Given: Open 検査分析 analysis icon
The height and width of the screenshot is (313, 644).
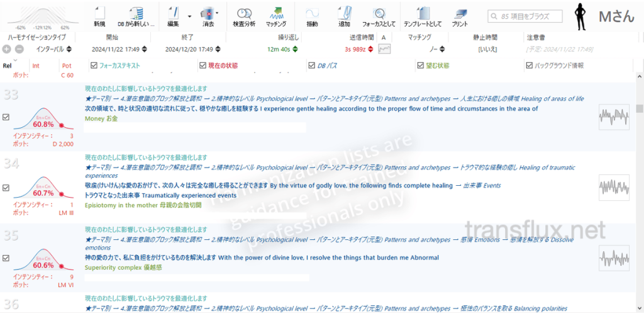Looking at the screenshot, I should click(244, 13).
